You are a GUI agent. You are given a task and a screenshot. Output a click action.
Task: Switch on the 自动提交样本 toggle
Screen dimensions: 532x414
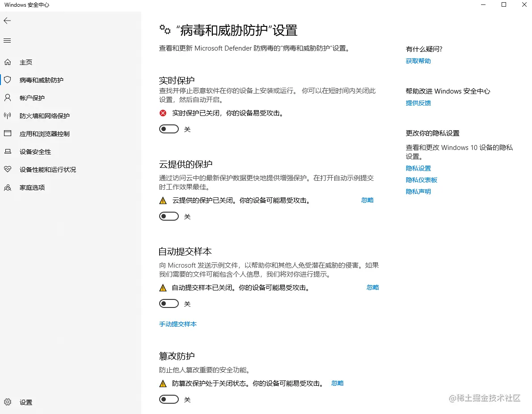coord(169,303)
